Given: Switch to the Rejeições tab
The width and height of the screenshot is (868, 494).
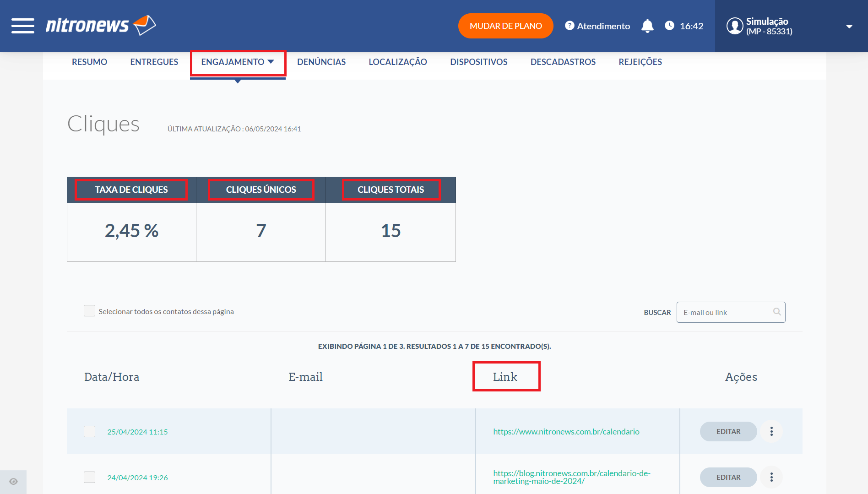Looking at the screenshot, I should 640,62.
